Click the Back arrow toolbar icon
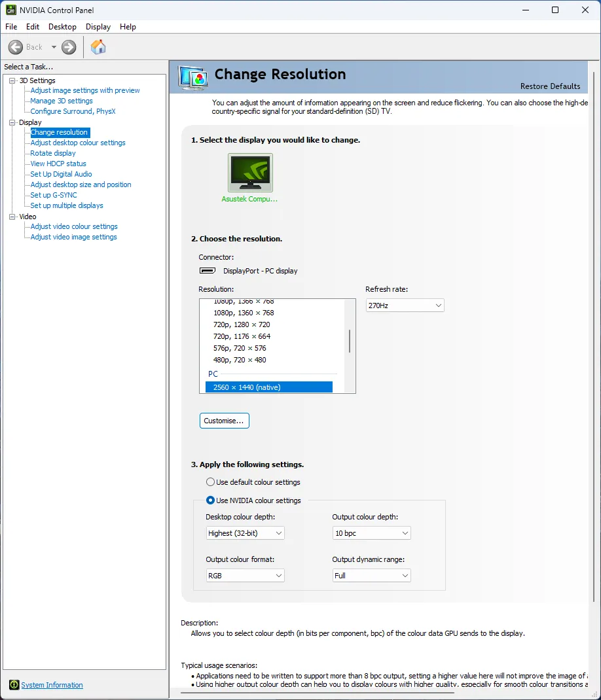The width and height of the screenshot is (601, 700). click(x=16, y=47)
